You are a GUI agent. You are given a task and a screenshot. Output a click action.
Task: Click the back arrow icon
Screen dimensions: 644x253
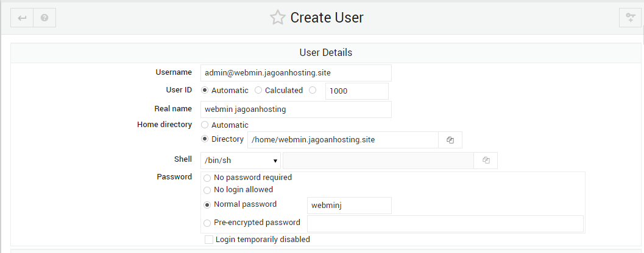click(x=22, y=18)
